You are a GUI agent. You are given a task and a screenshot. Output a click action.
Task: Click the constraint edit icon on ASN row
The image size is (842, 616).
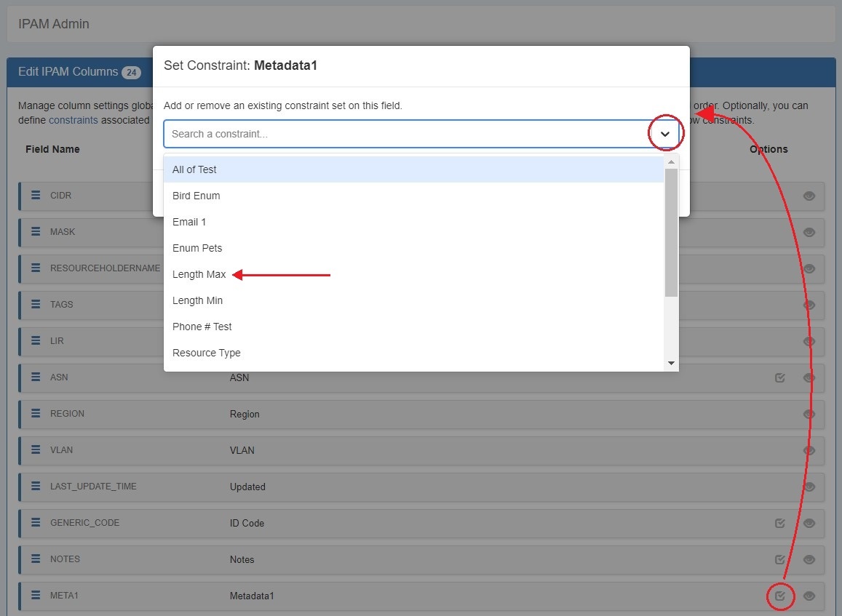coord(779,377)
